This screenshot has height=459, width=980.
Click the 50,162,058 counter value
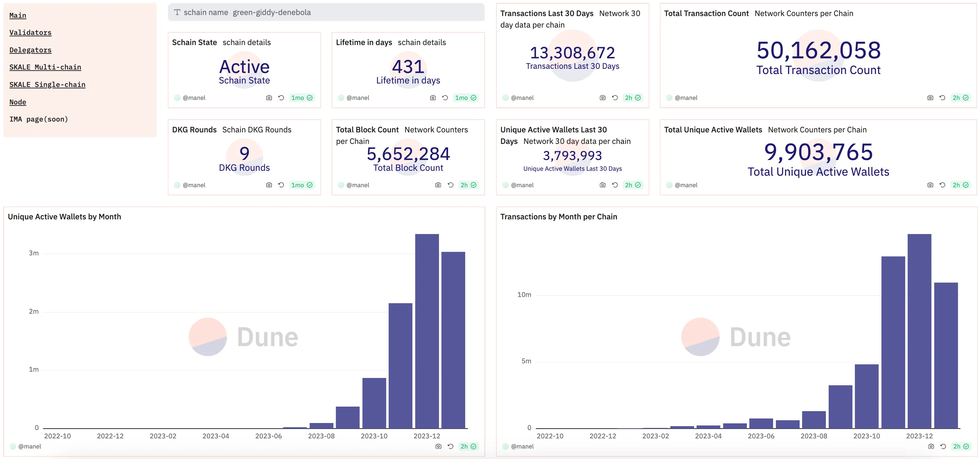[818, 50]
